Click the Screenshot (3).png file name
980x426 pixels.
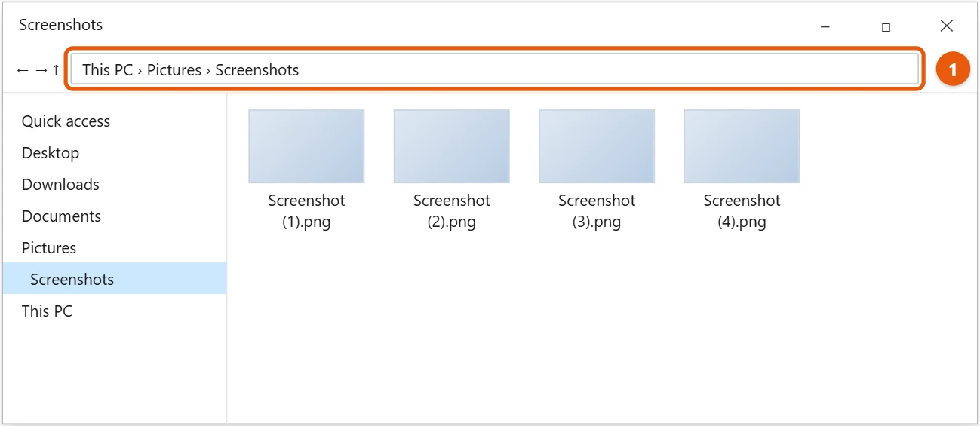(597, 211)
